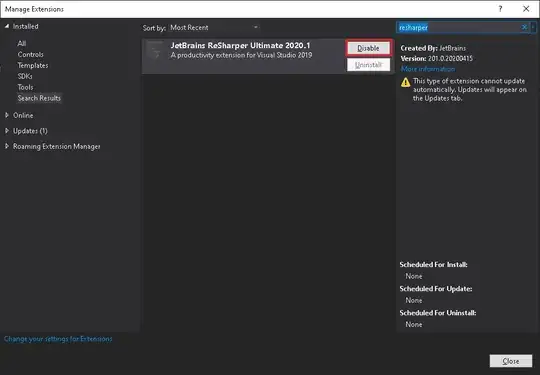
Task: Select the Tools category
Action: [x=25, y=87]
